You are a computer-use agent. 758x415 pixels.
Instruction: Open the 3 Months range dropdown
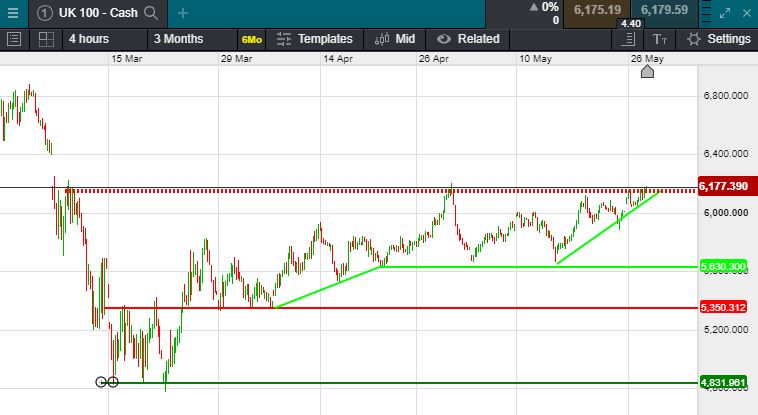(x=191, y=39)
